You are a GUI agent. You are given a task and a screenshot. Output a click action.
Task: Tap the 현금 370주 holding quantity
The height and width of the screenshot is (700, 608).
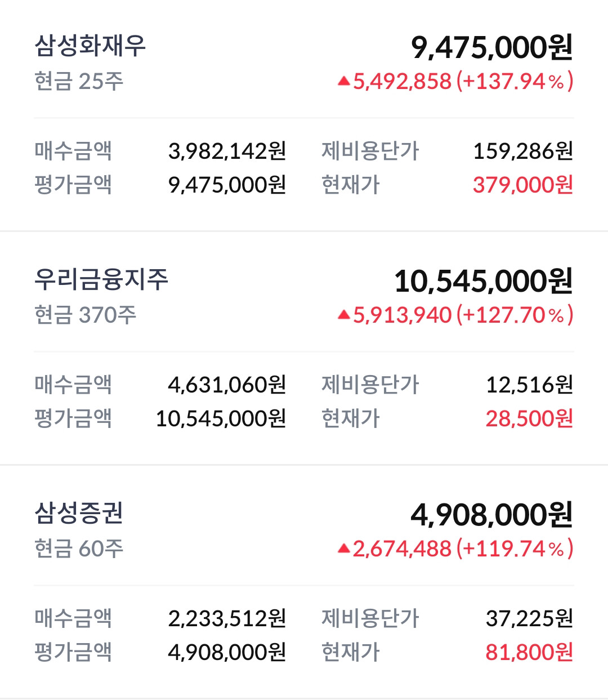(x=86, y=315)
